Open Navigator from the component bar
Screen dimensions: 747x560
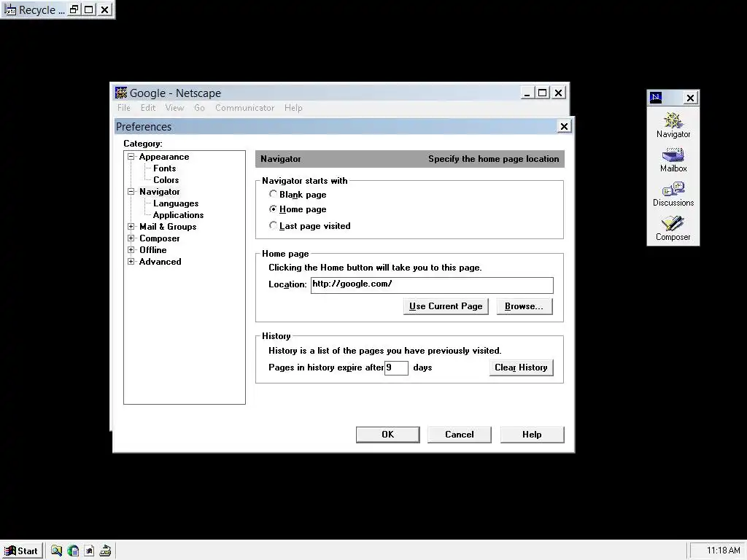click(673, 125)
